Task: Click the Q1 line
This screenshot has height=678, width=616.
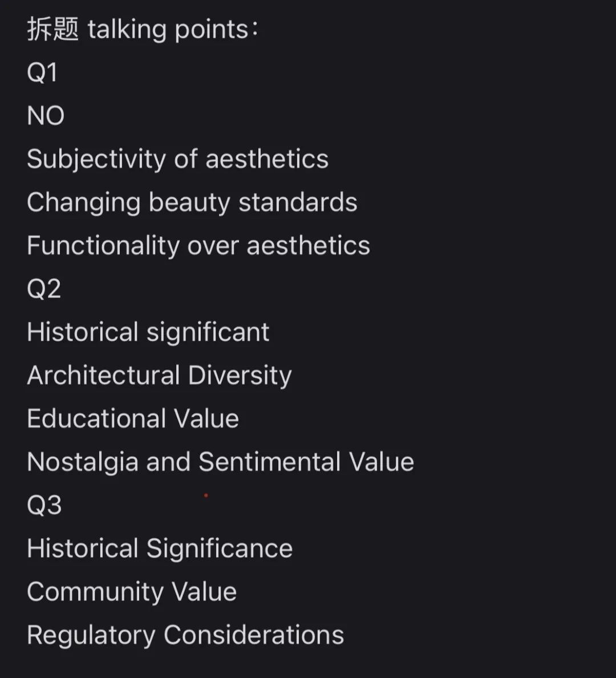Action: pos(42,72)
